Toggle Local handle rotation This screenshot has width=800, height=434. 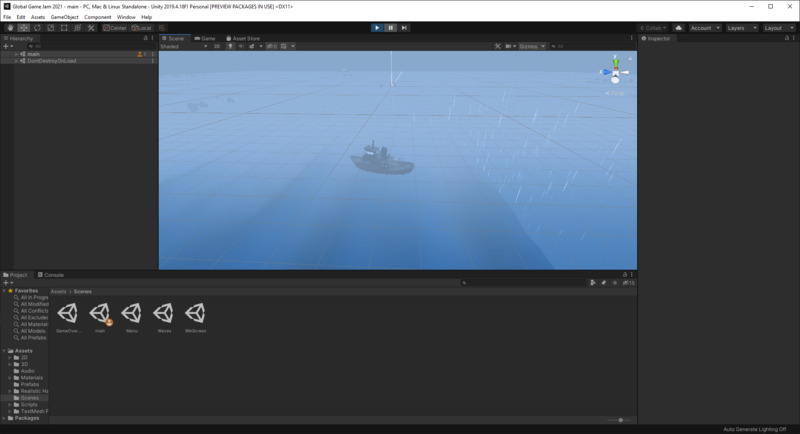tap(142, 28)
